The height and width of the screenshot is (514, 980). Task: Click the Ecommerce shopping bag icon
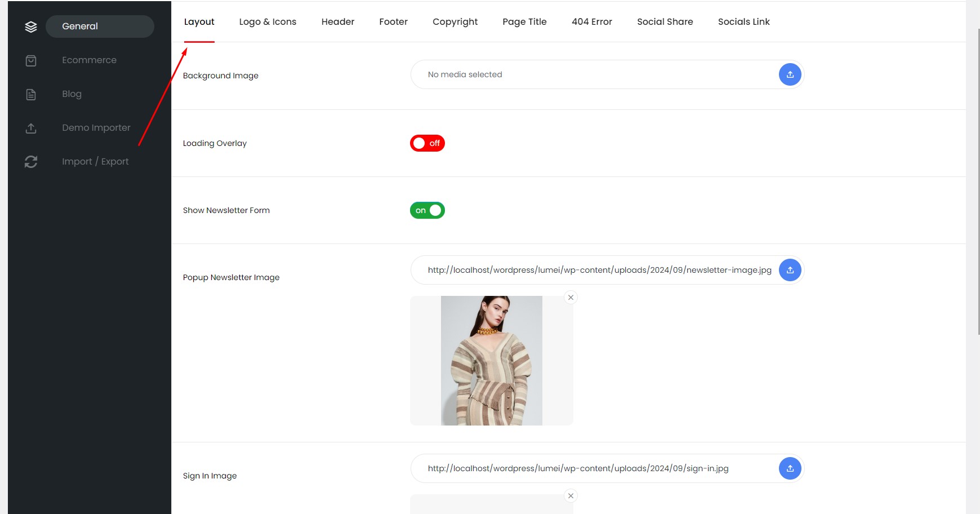click(31, 60)
